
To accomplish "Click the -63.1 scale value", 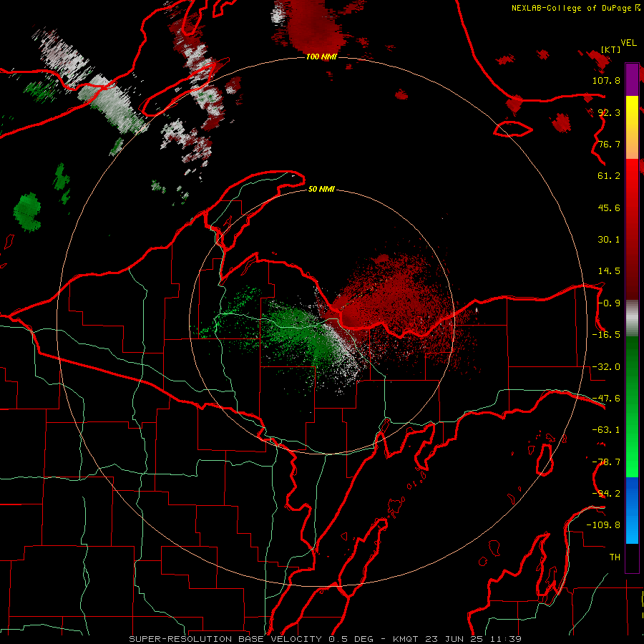I will coord(606,430).
